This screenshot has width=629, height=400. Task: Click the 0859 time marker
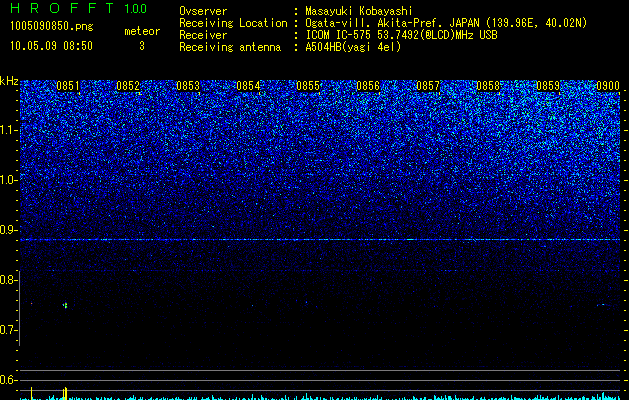click(548, 86)
